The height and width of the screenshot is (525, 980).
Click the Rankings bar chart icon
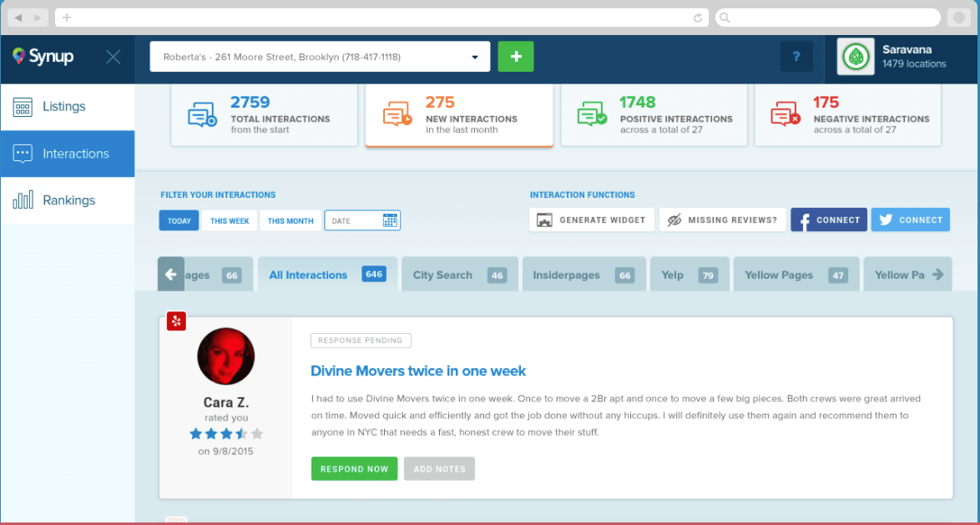pyautogui.click(x=23, y=200)
